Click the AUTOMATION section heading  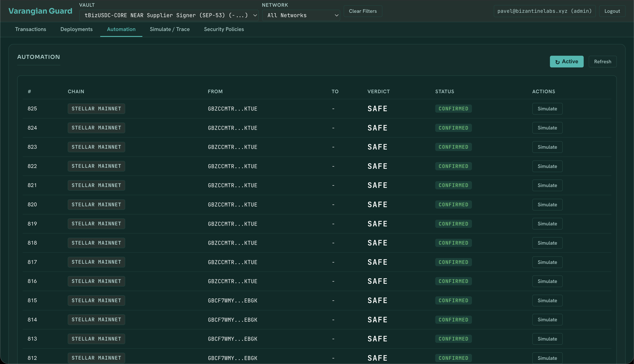(39, 57)
